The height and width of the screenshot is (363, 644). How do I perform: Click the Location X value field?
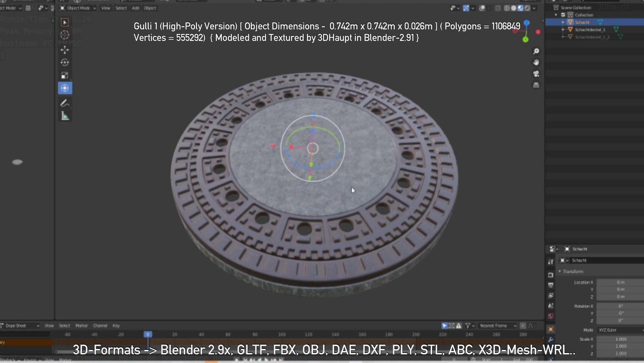620,282
